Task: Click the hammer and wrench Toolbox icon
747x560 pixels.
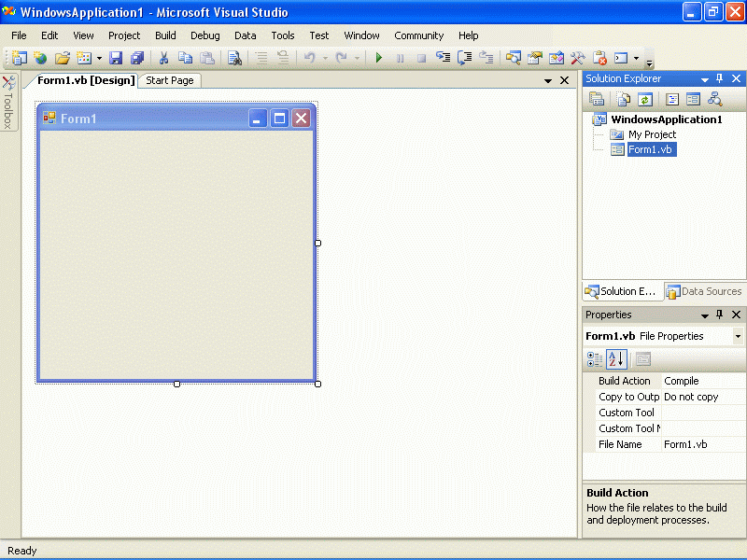Action: tap(577, 58)
